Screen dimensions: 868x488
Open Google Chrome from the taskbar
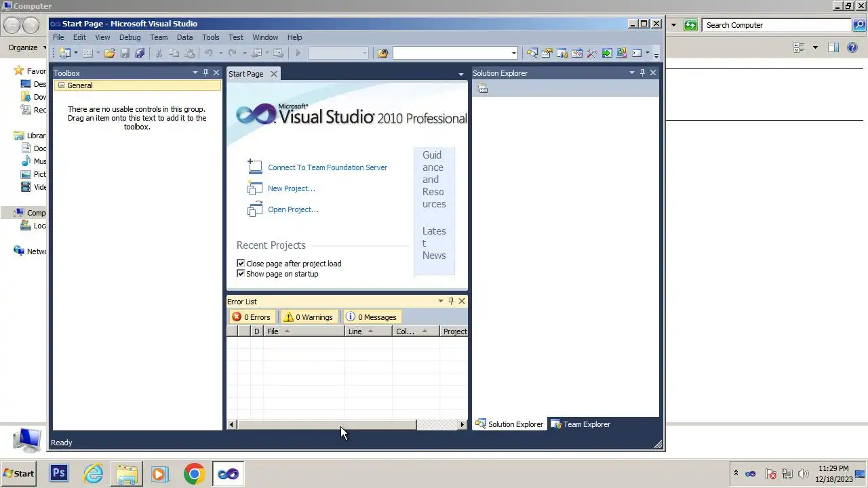point(194,473)
